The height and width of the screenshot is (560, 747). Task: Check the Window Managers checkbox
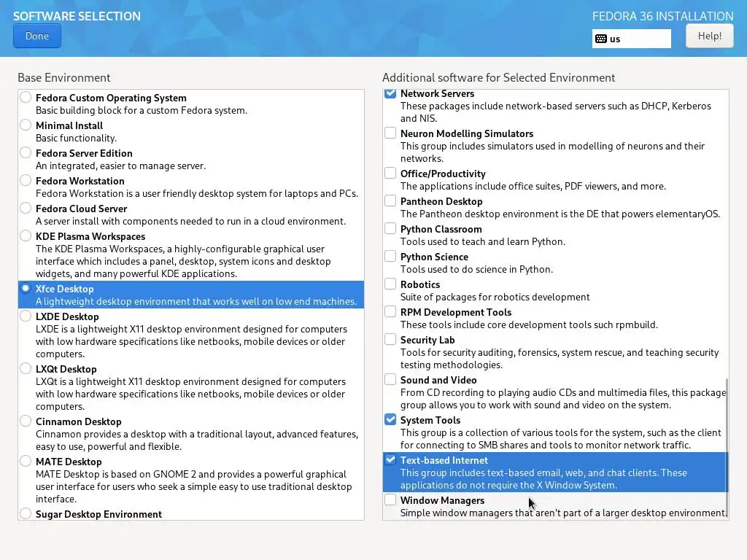point(390,499)
